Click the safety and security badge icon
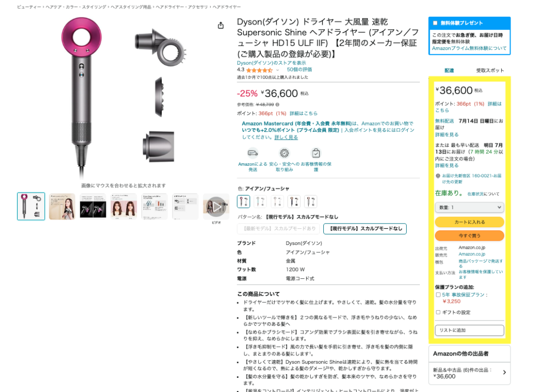 click(284, 153)
